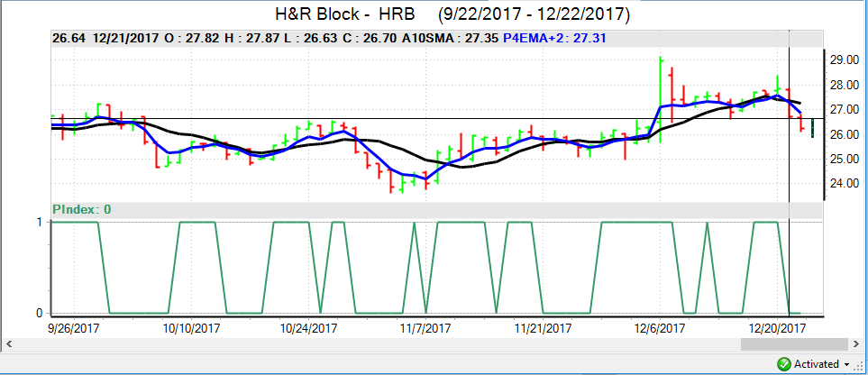
Task: Click the 24.00 price axis label
Action: pyautogui.click(x=845, y=184)
